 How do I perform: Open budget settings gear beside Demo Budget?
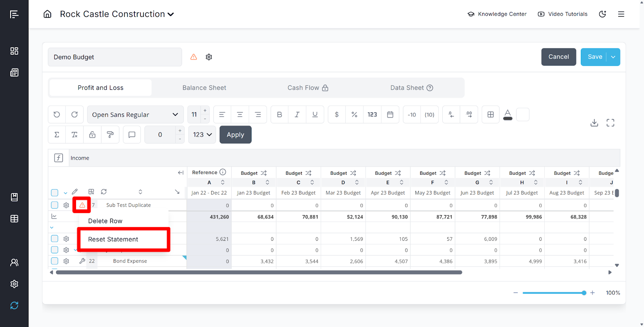(x=209, y=57)
